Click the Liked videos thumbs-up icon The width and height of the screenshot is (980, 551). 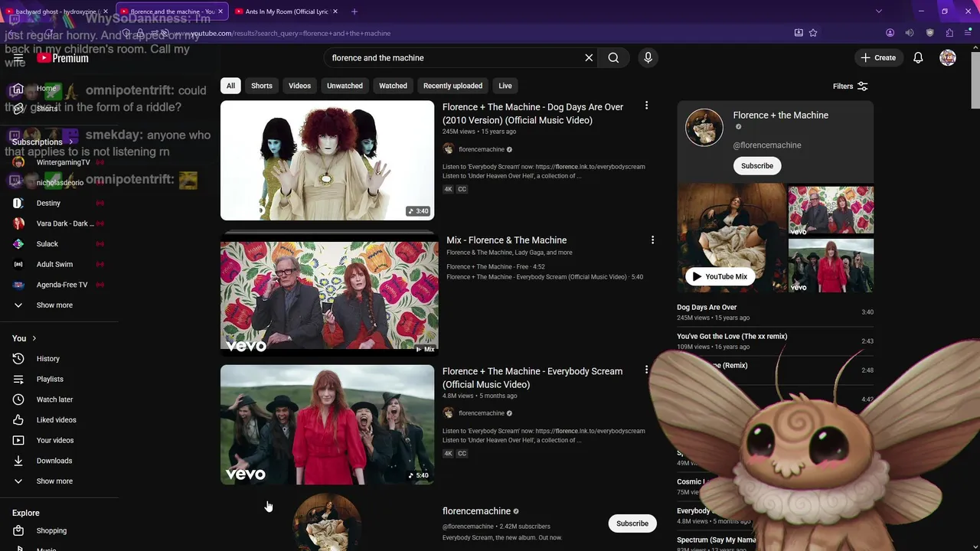coord(18,419)
